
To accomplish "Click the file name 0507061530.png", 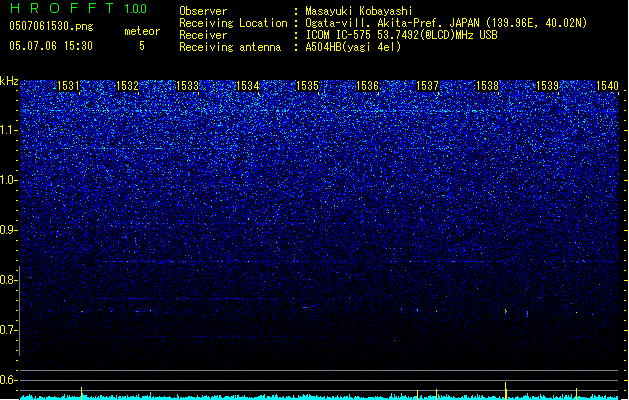I will click(51, 26).
